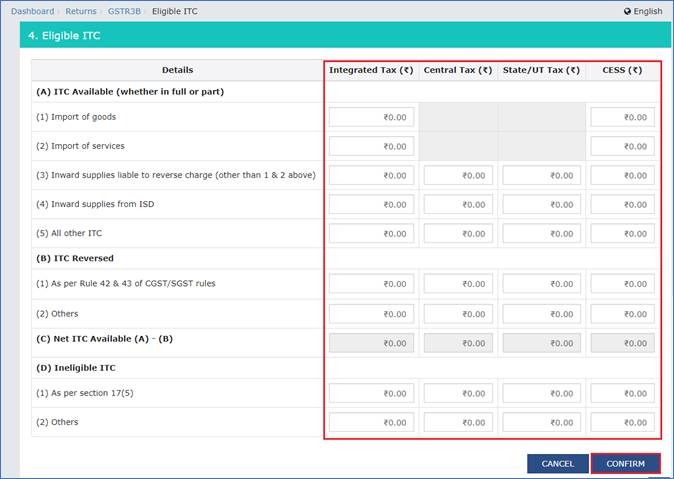This screenshot has height=479, width=674.
Task: Click '(5) All other ITC' row label
Action: 69,233
